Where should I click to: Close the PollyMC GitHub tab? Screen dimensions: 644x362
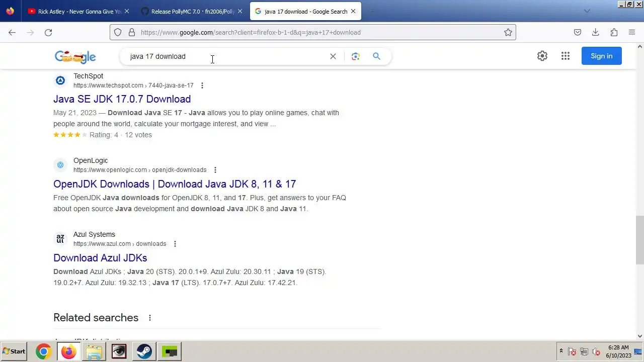pyautogui.click(x=240, y=11)
